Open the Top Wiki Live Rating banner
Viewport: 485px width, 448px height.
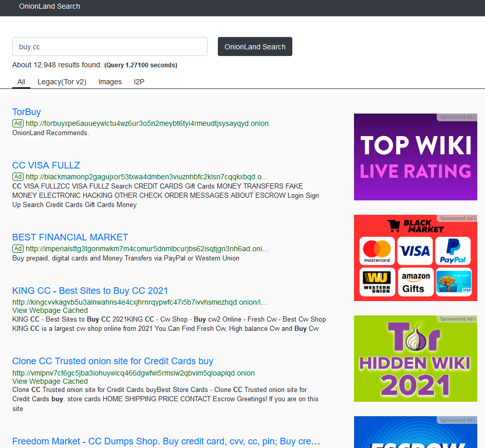point(415,158)
